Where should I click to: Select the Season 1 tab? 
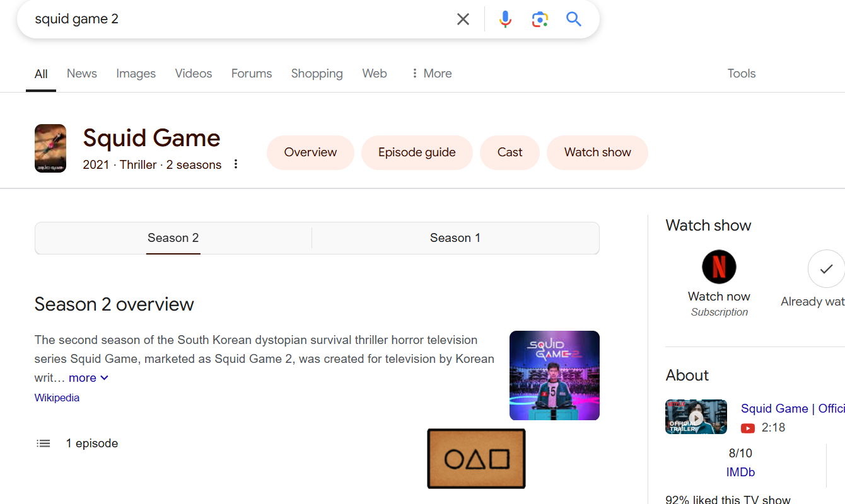[x=455, y=238]
